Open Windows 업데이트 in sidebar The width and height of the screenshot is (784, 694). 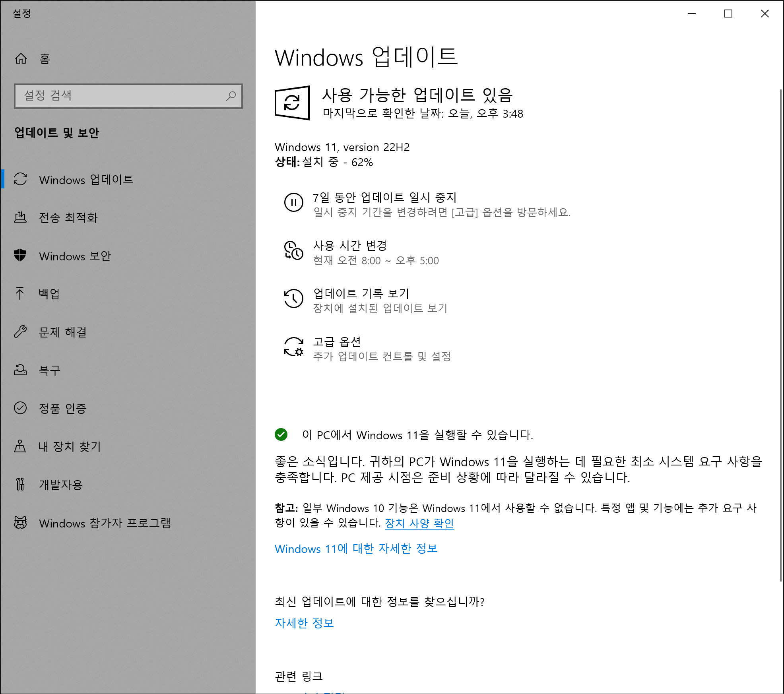[86, 180]
